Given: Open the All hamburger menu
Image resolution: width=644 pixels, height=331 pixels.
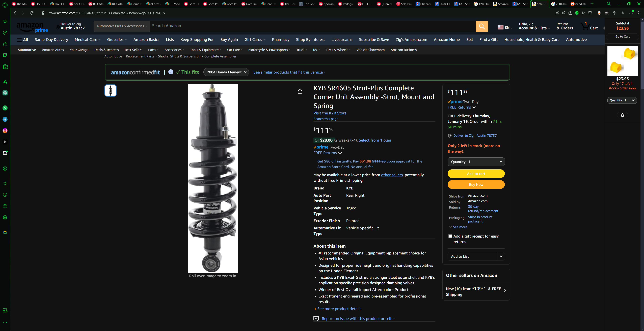Looking at the screenshot, I should (22, 39).
